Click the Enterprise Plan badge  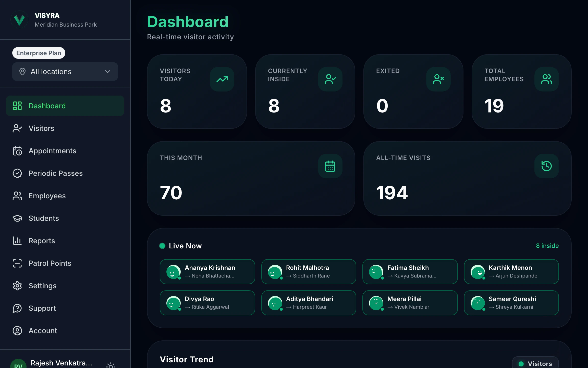click(39, 53)
